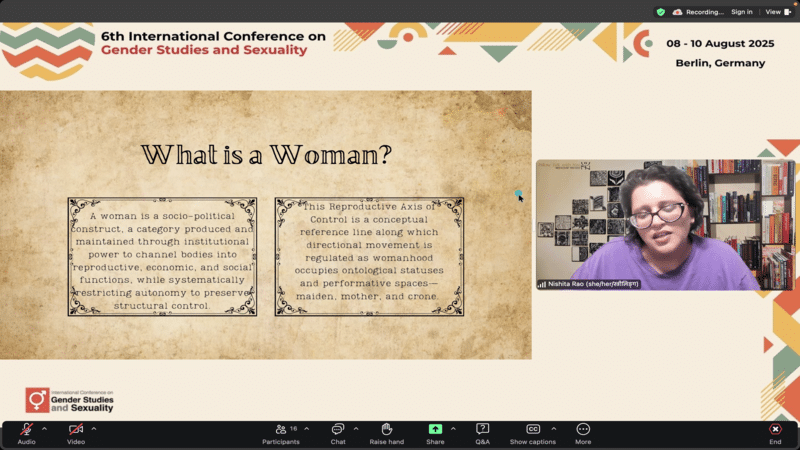Viewport: 800px width, 450px height.
Task: Expand the Share options arrow
Action: point(453,428)
